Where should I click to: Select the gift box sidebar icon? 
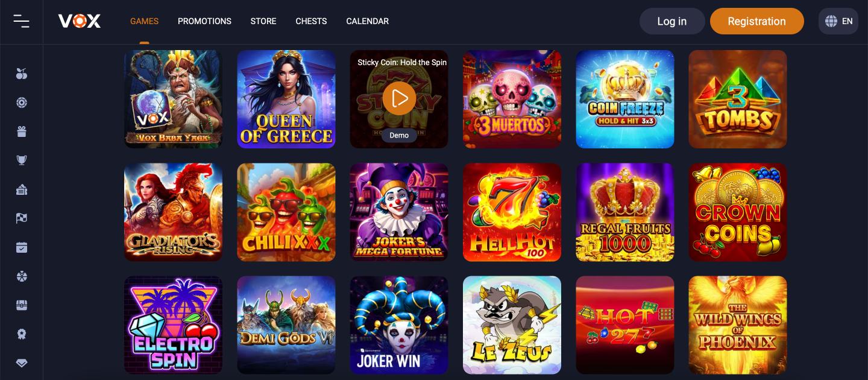coord(22,131)
